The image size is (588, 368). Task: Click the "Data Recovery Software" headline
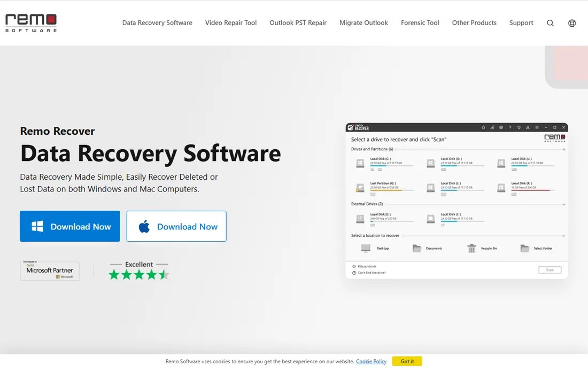pos(150,153)
